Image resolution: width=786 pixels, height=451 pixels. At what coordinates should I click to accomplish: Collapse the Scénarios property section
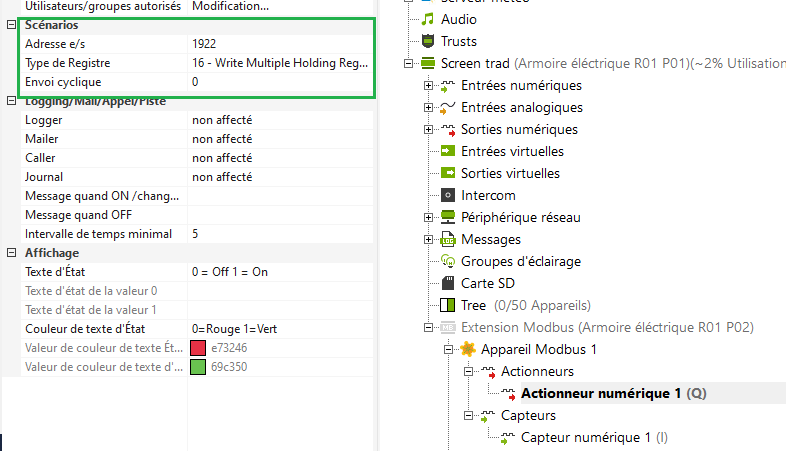[x=10, y=24]
